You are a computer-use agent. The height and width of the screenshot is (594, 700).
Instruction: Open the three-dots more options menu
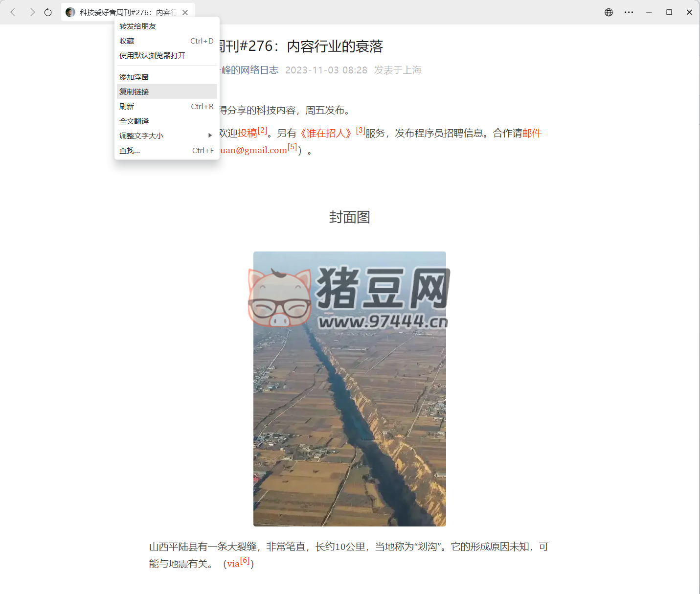click(629, 12)
